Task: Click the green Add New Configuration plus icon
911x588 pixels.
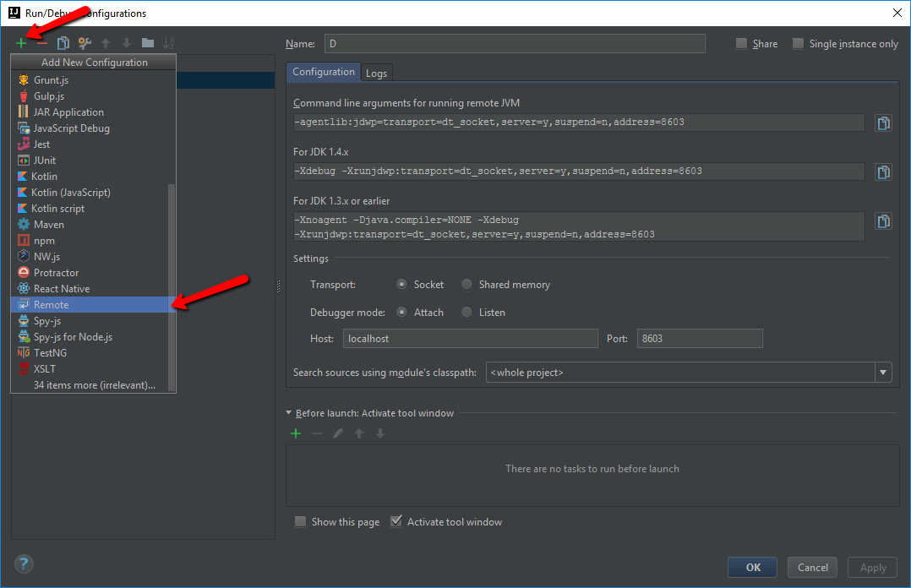Action: click(x=22, y=42)
